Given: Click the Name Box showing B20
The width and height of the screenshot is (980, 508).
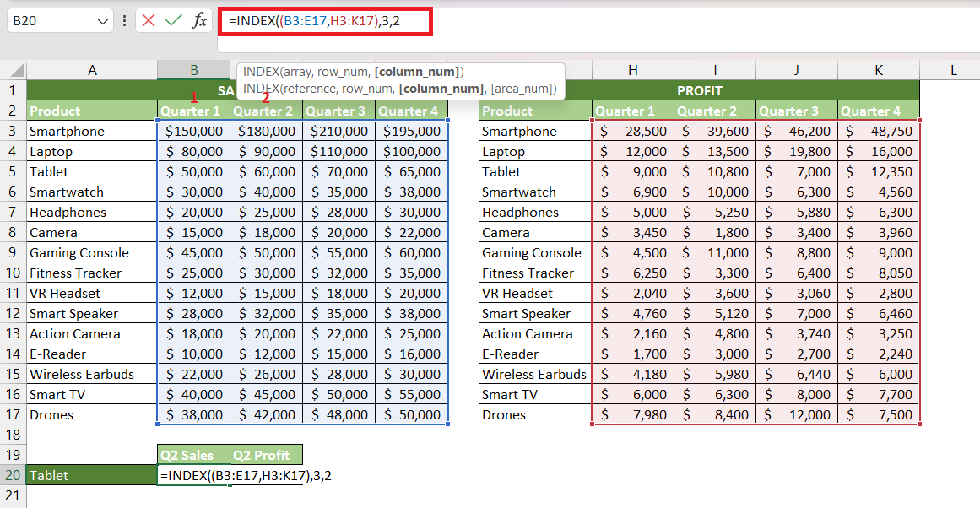Looking at the screenshot, I should pyautogui.click(x=60, y=20).
